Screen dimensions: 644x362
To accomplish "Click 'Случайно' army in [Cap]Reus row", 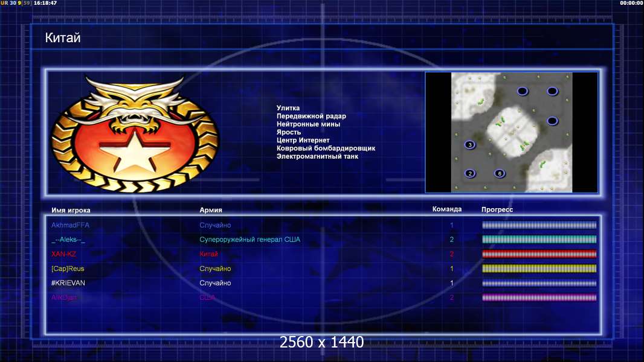I will click(215, 268).
